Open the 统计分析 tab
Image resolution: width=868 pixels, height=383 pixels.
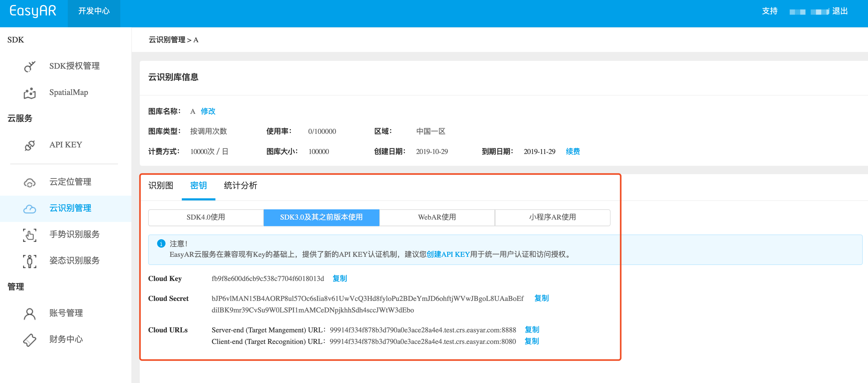[x=240, y=185]
